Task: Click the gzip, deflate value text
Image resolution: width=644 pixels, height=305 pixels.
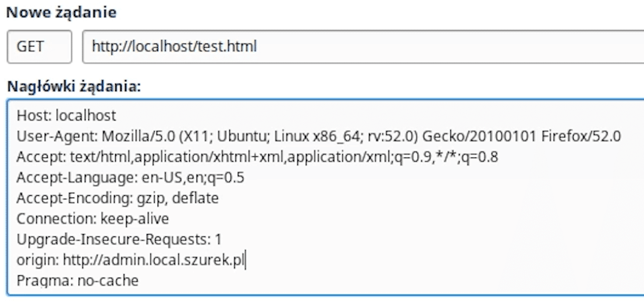Action: click(177, 198)
